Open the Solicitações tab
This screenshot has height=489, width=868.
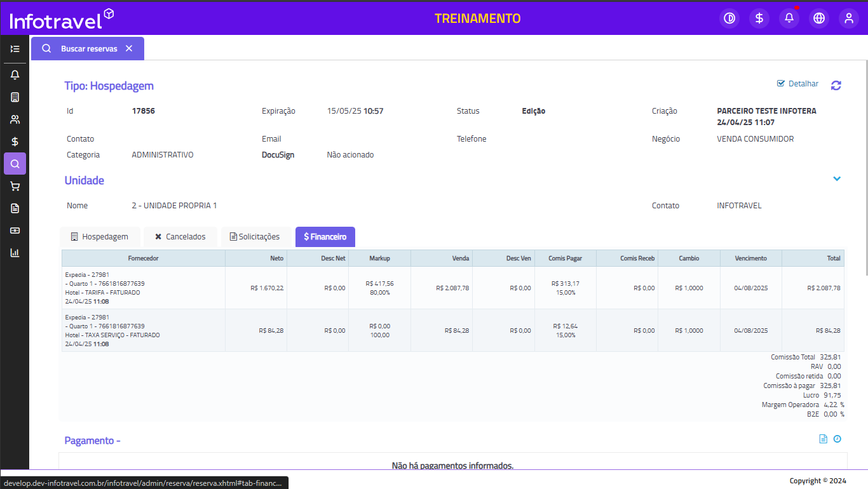[x=255, y=237]
